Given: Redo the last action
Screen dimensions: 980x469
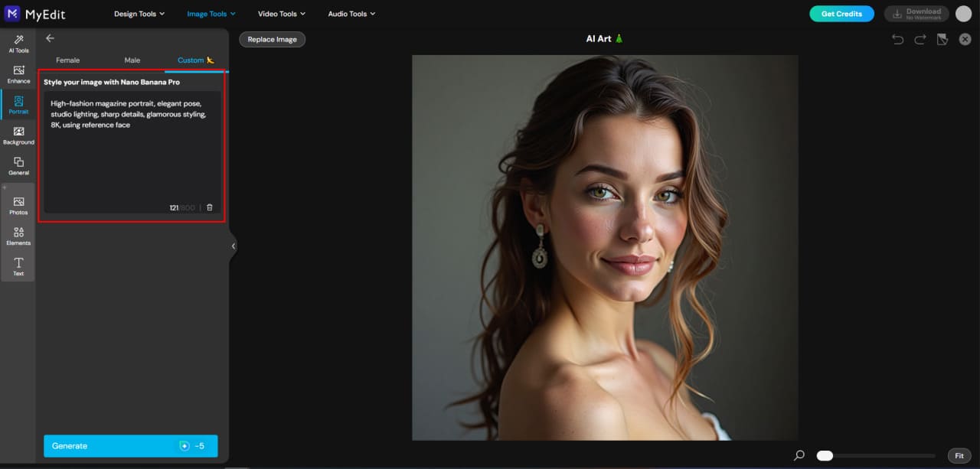Looking at the screenshot, I should tap(920, 39).
